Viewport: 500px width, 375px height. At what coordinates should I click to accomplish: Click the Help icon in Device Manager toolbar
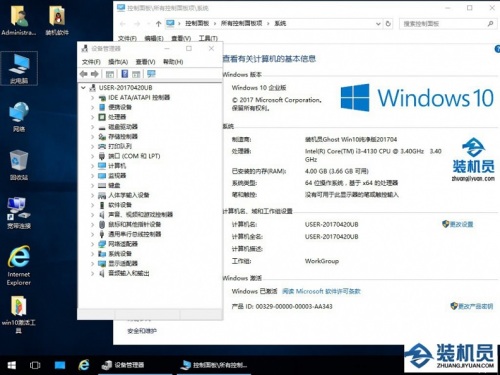[x=124, y=74]
